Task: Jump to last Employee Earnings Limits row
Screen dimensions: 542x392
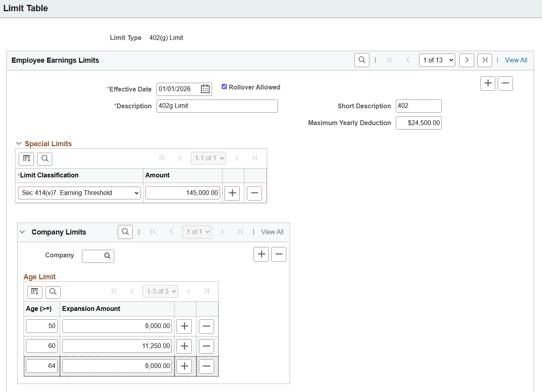Action: click(485, 60)
